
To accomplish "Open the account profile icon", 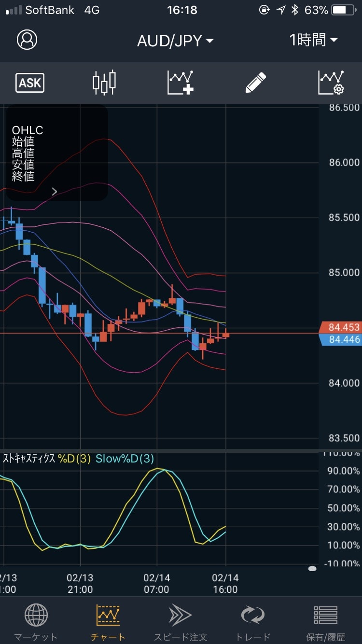I will pyautogui.click(x=27, y=40).
